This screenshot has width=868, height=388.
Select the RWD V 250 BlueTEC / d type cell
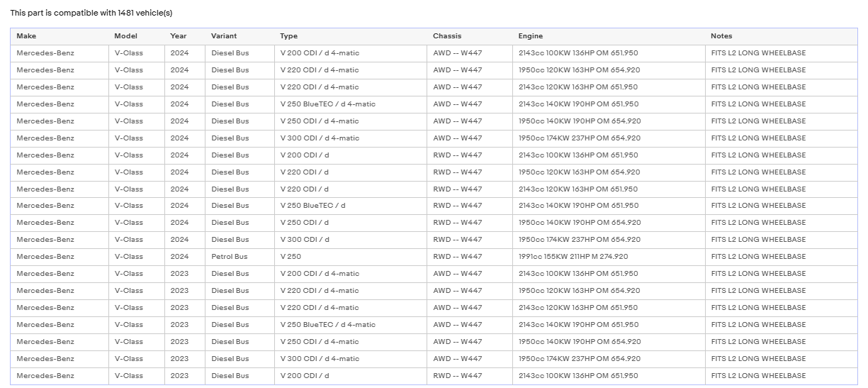pyautogui.click(x=350, y=206)
